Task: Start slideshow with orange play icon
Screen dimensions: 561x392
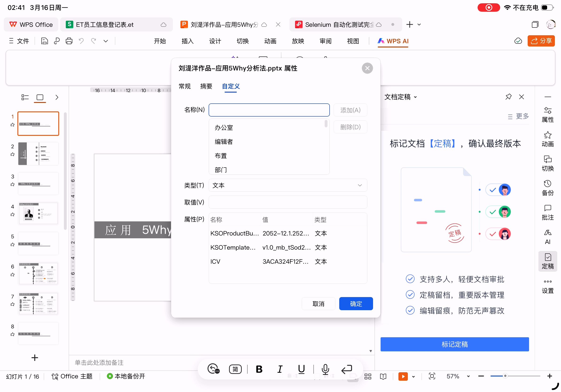Action: (403, 376)
